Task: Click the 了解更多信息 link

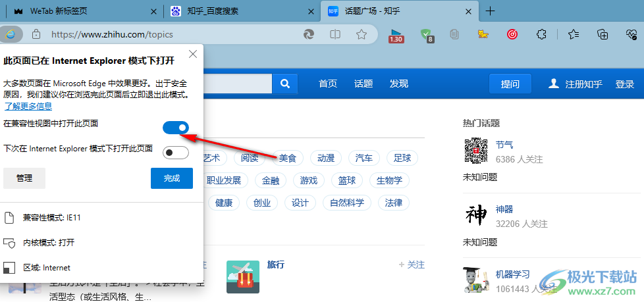Action: tap(28, 107)
